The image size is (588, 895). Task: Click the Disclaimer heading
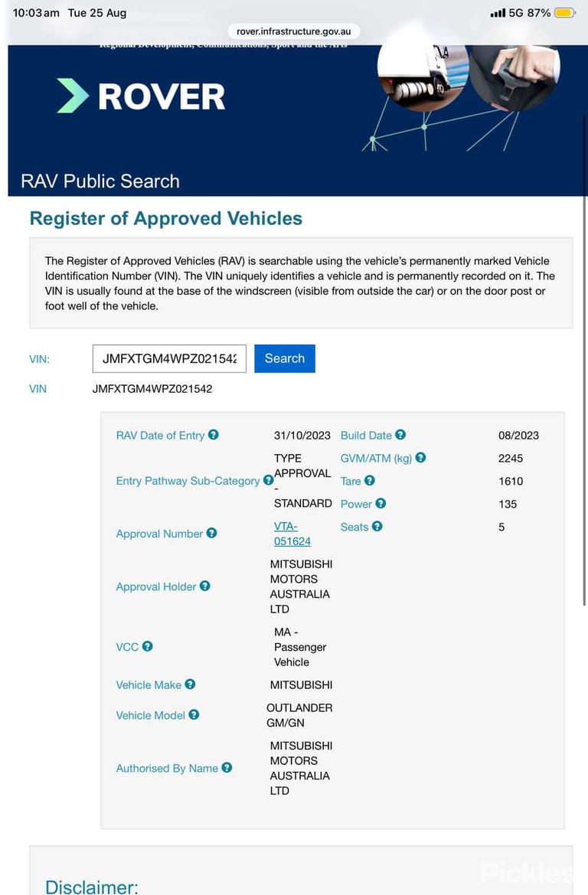[x=91, y=887]
